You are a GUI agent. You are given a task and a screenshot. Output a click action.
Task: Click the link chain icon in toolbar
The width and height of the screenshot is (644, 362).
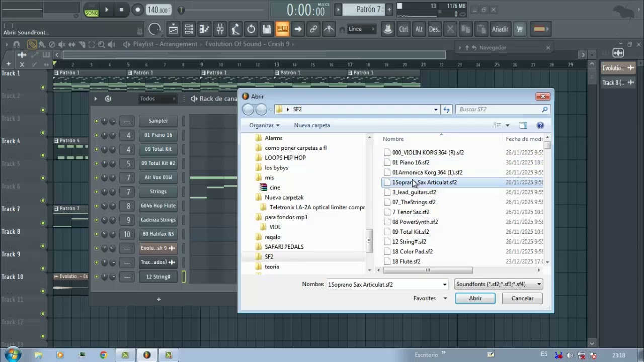[313, 29]
